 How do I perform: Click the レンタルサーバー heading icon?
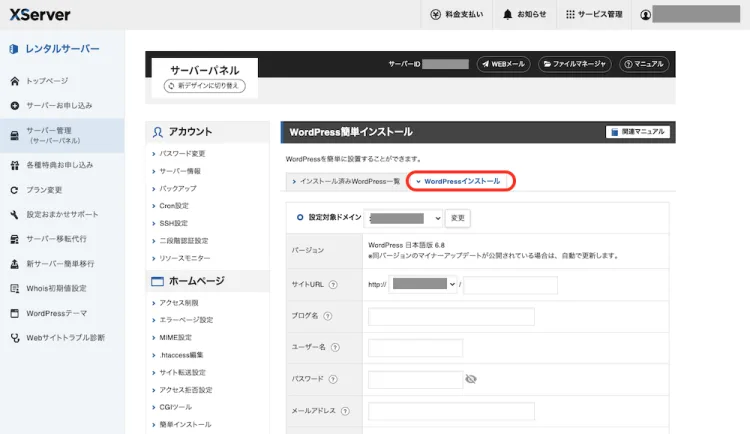click(x=14, y=49)
